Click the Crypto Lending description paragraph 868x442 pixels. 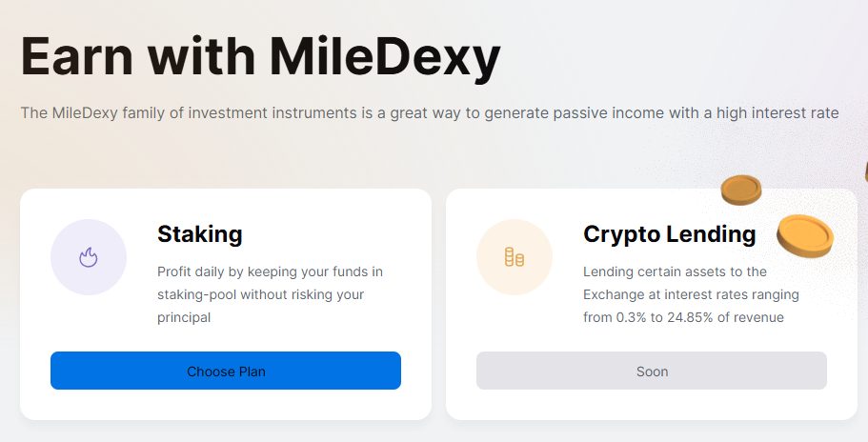pos(691,294)
